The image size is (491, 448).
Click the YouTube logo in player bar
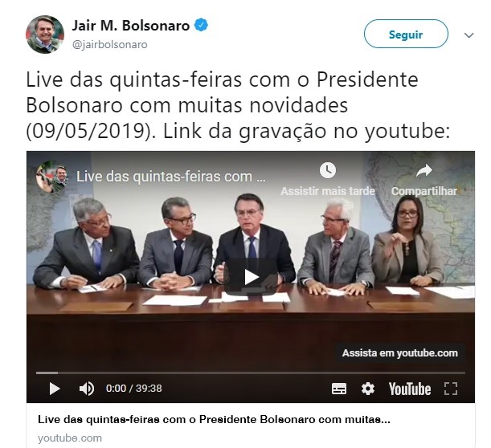[x=410, y=389]
